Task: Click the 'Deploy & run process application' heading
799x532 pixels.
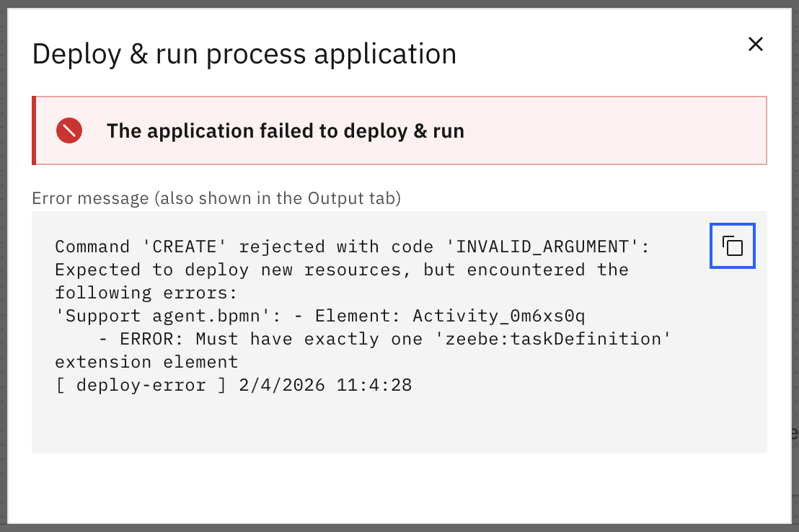Action: [244, 55]
